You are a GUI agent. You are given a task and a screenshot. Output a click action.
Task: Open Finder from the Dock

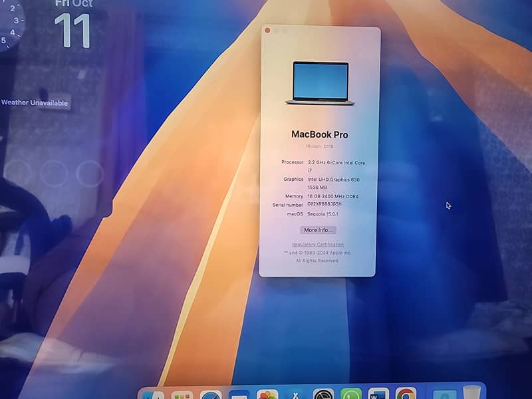[x=153, y=394]
